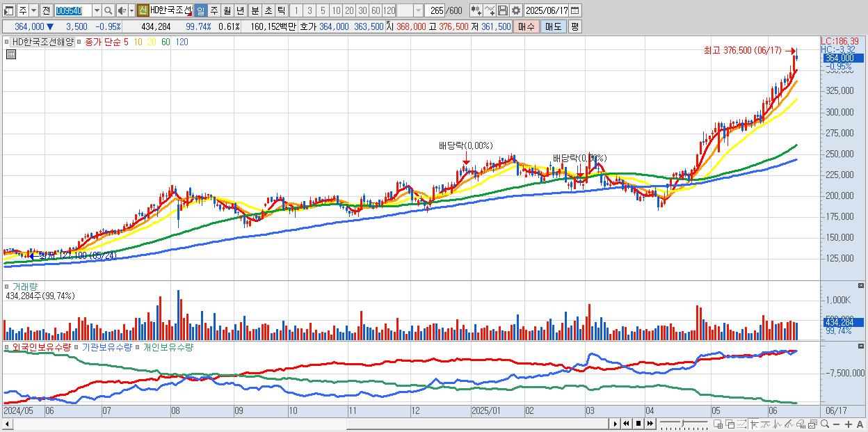The width and height of the screenshot is (868, 432).
Task: Click the eraser delete drawings icon
Action: (801, 424)
